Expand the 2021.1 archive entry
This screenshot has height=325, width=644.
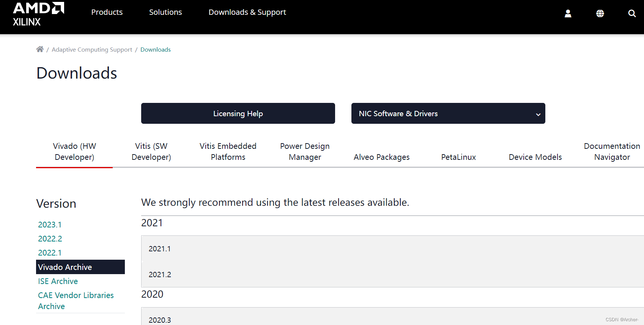392,249
